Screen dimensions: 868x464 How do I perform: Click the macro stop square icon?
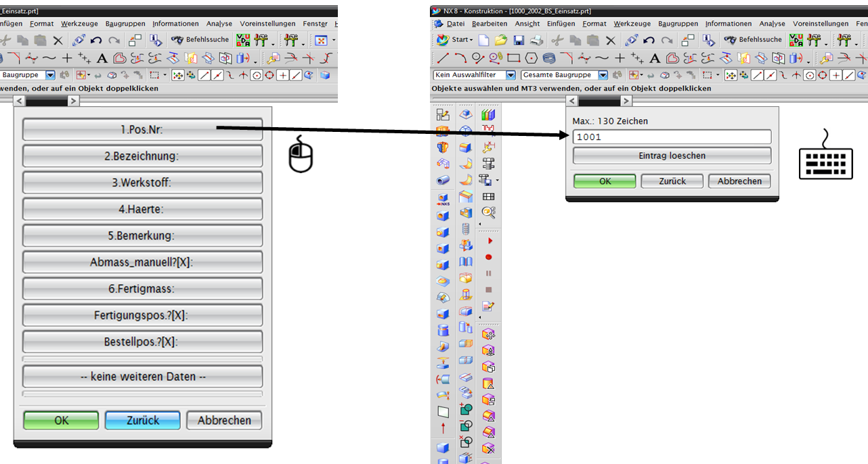click(489, 289)
